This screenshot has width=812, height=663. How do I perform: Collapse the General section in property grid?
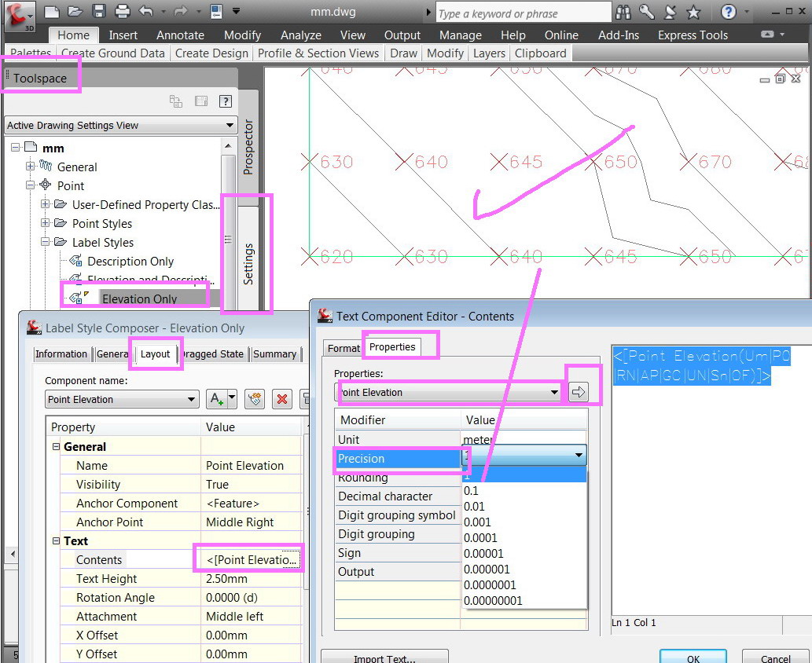pyautogui.click(x=57, y=447)
